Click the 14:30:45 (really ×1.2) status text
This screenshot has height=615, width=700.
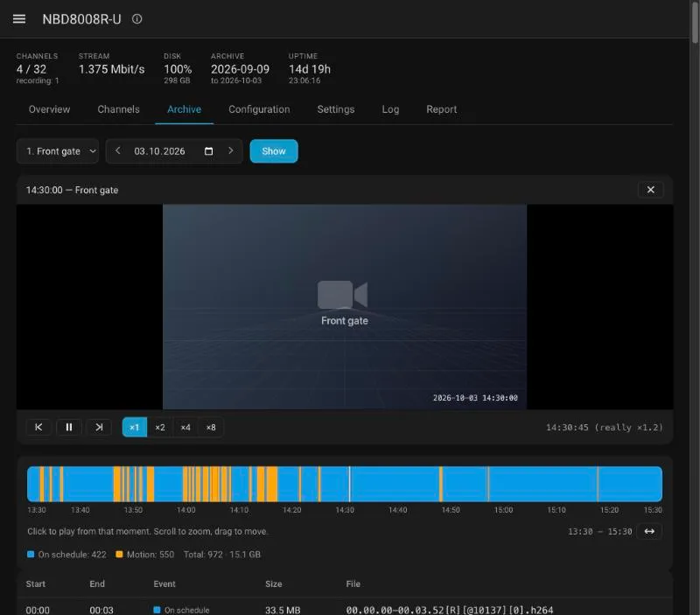coord(605,427)
